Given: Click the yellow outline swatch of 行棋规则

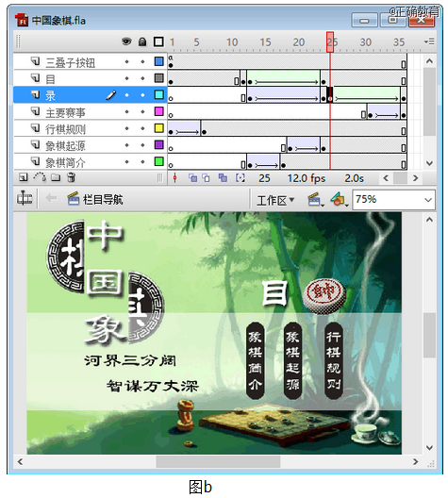Looking at the screenshot, I should point(158,128).
